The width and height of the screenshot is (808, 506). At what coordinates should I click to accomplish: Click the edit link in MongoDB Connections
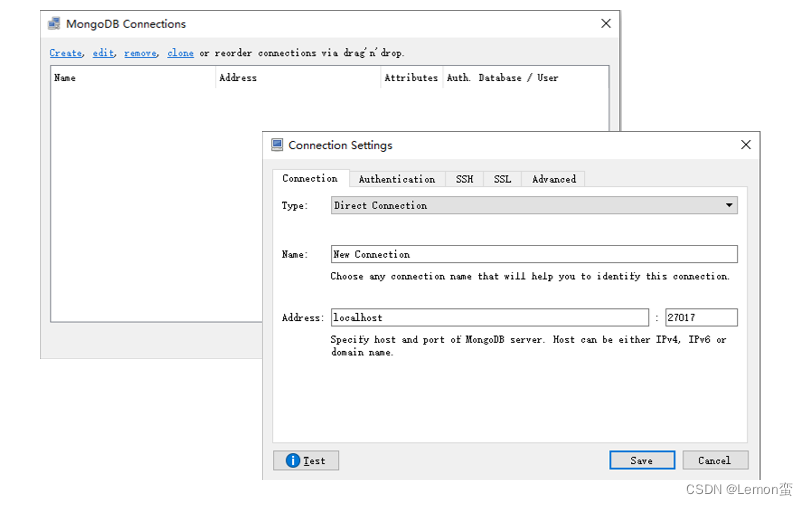(x=103, y=53)
